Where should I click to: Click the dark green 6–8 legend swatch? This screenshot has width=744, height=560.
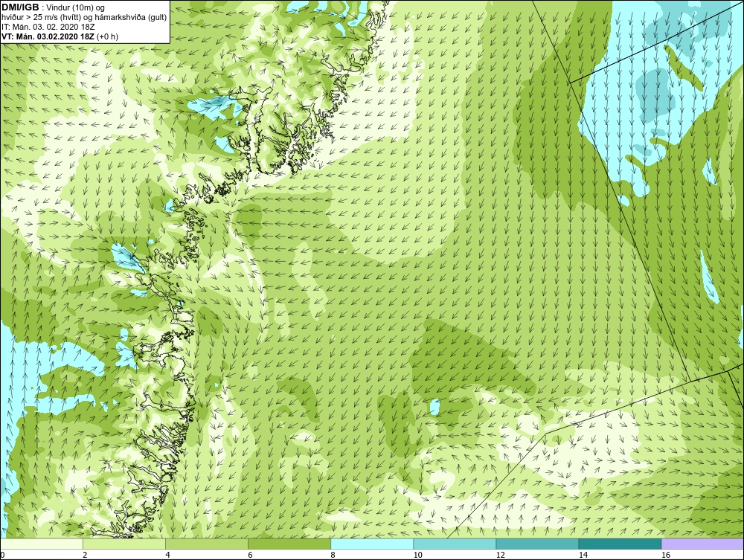pos(289,544)
